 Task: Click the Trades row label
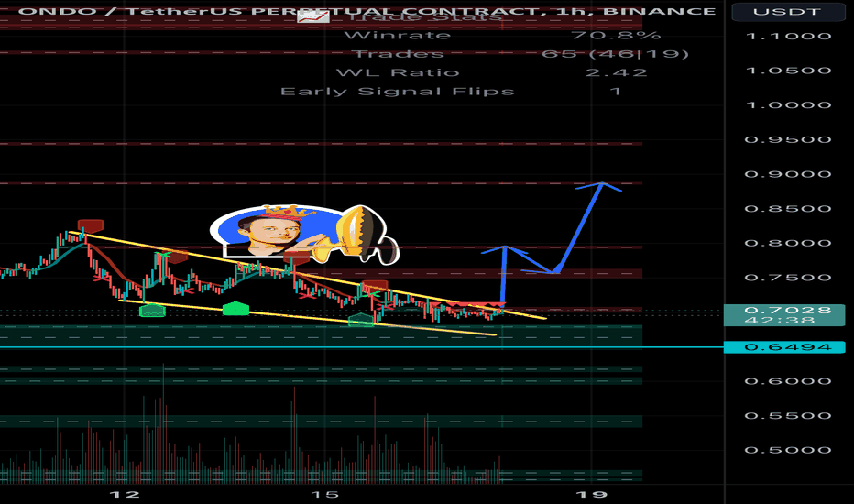pyautogui.click(x=398, y=54)
